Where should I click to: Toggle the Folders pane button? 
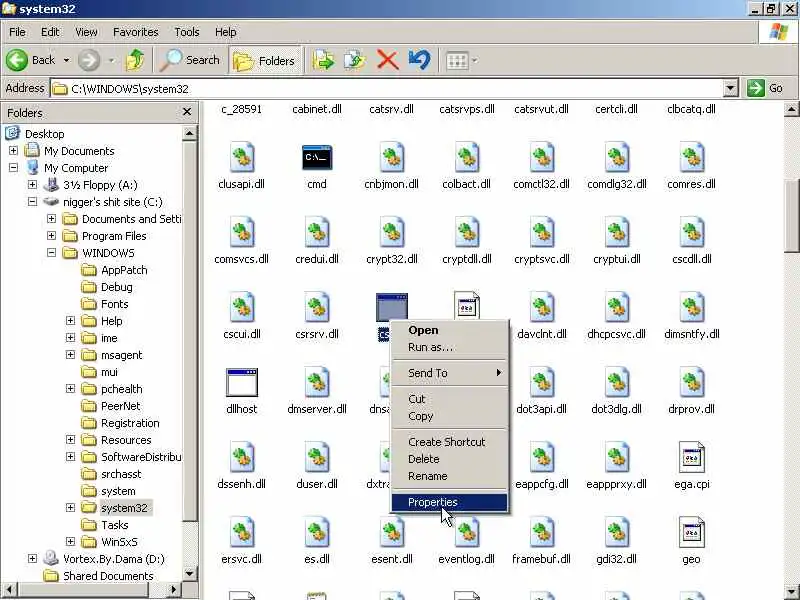[x=265, y=61]
